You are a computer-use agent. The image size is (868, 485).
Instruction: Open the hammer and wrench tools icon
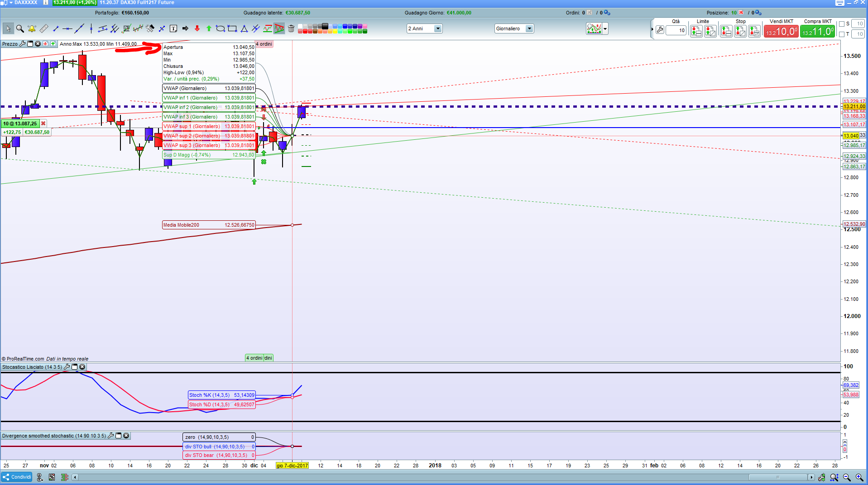pyautogui.click(x=150, y=29)
